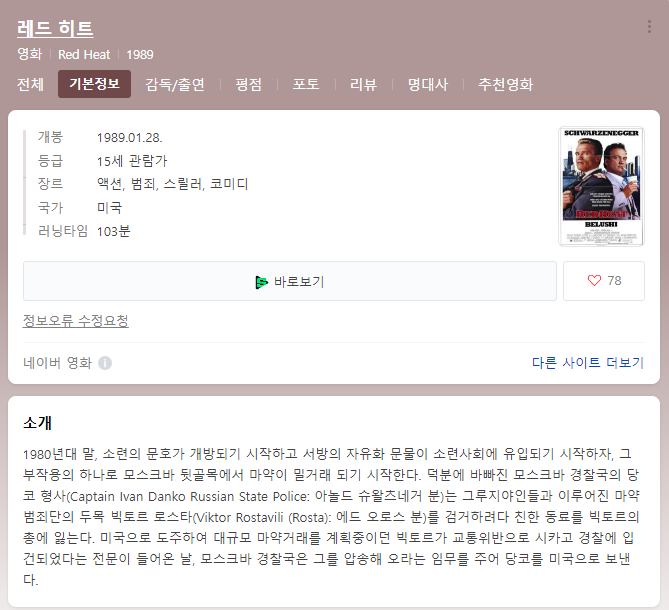Open the three-dot more options menu
This screenshot has width=669, height=610.
(x=649, y=27)
